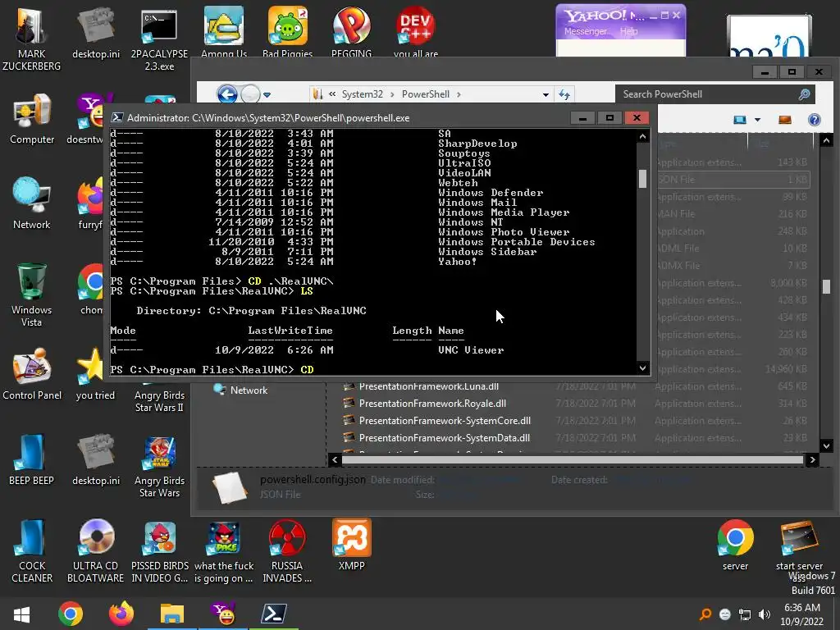The width and height of the screenshot is (840, 630).
Task: Click the Explorer horizontal scroll right arrow
Action: 812,459
